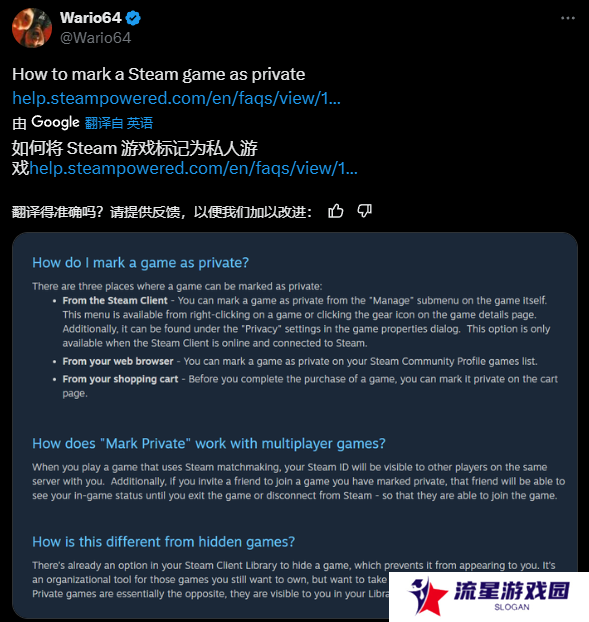Click the 'From your shopping cart' bullet text
This screenshot has width=589, height=622.
[120, 379]
